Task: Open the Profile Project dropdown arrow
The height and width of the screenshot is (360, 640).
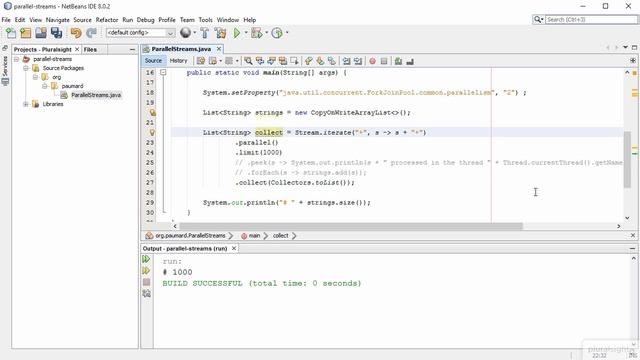Action: [x=287, y=33]
